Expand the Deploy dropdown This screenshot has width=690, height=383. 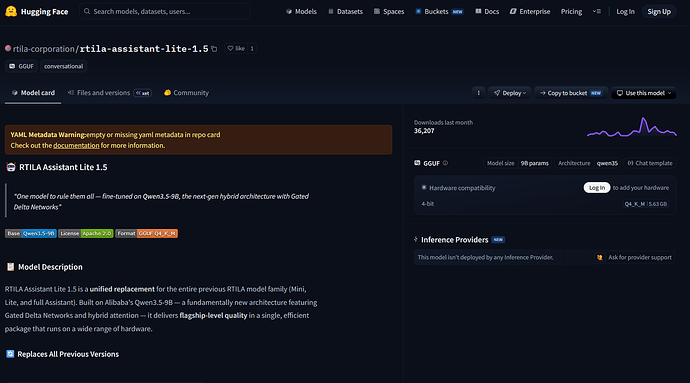click(x=510, y=93)
